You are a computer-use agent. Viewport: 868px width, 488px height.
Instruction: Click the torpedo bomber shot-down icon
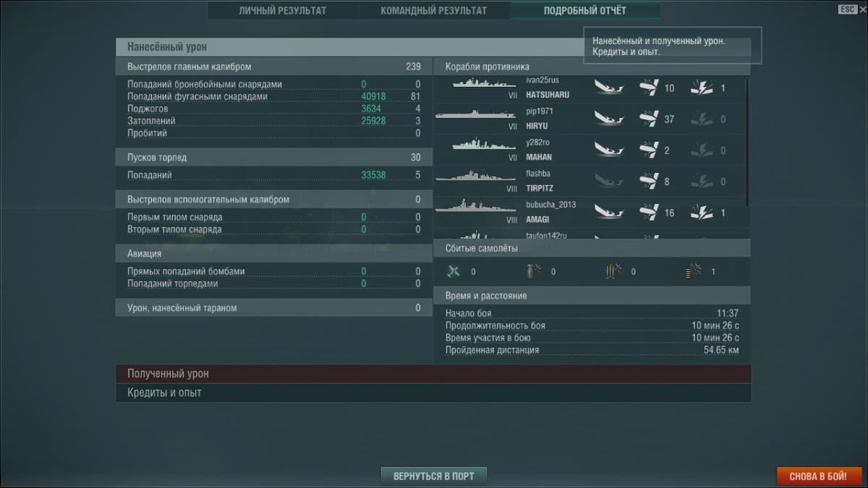[613, 272]
